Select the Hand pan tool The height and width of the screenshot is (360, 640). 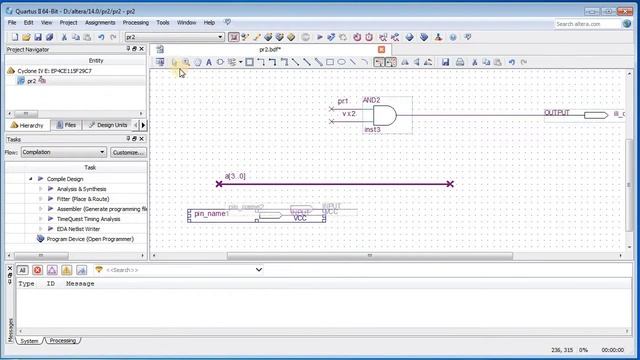point(198,62)
